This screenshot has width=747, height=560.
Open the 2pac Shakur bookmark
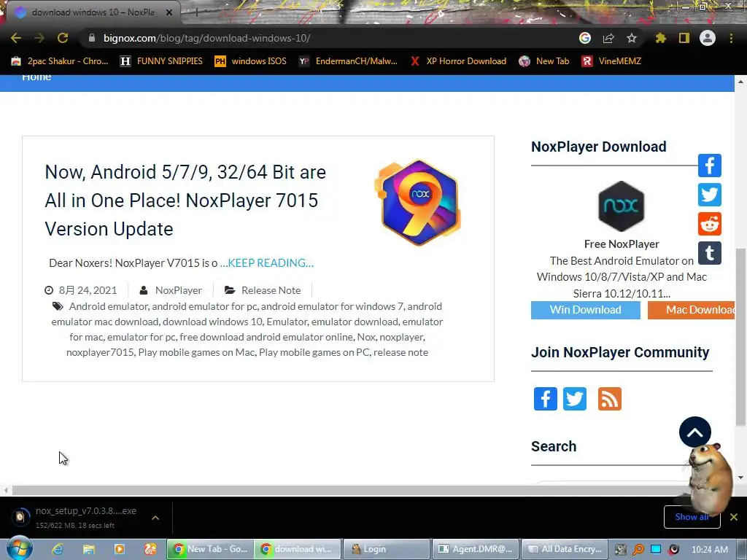click(60, 61)
